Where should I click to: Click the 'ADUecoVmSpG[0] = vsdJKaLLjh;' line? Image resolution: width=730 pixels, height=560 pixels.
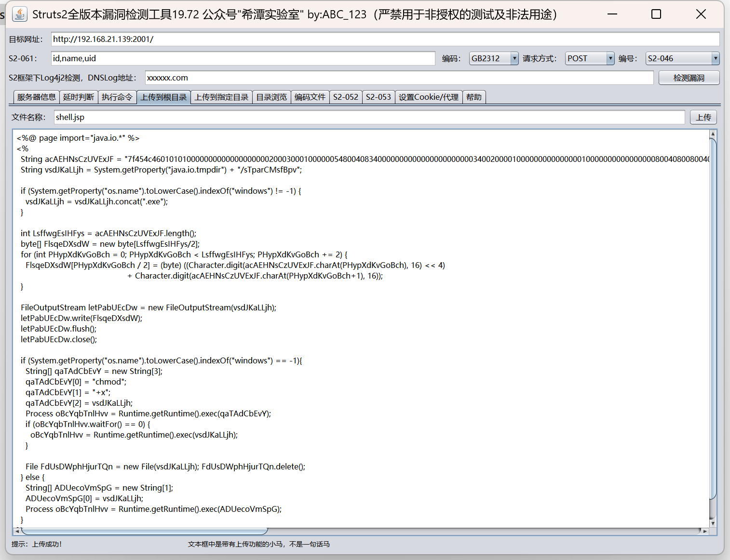(84, 498)
